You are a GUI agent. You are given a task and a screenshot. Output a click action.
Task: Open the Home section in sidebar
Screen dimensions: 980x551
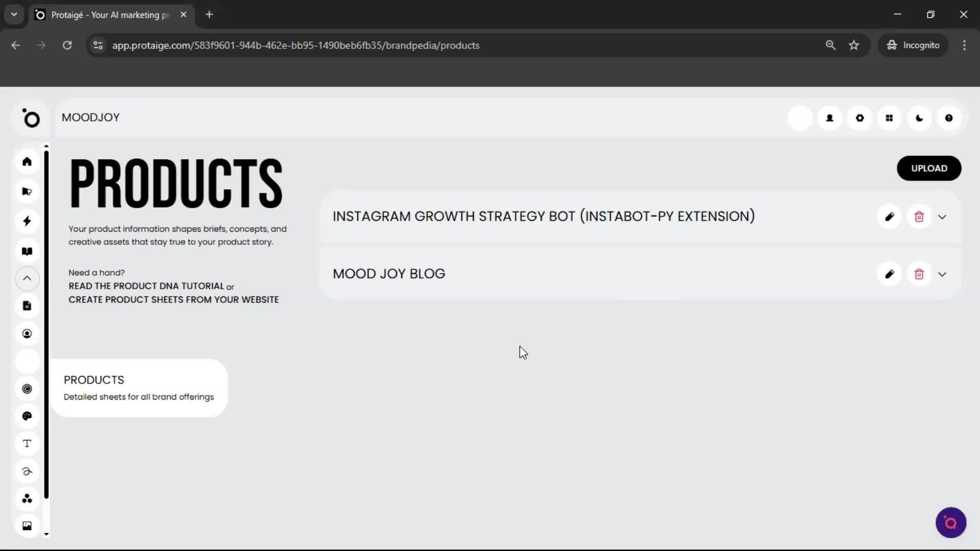pyautogui.click(x=27, y=161)
